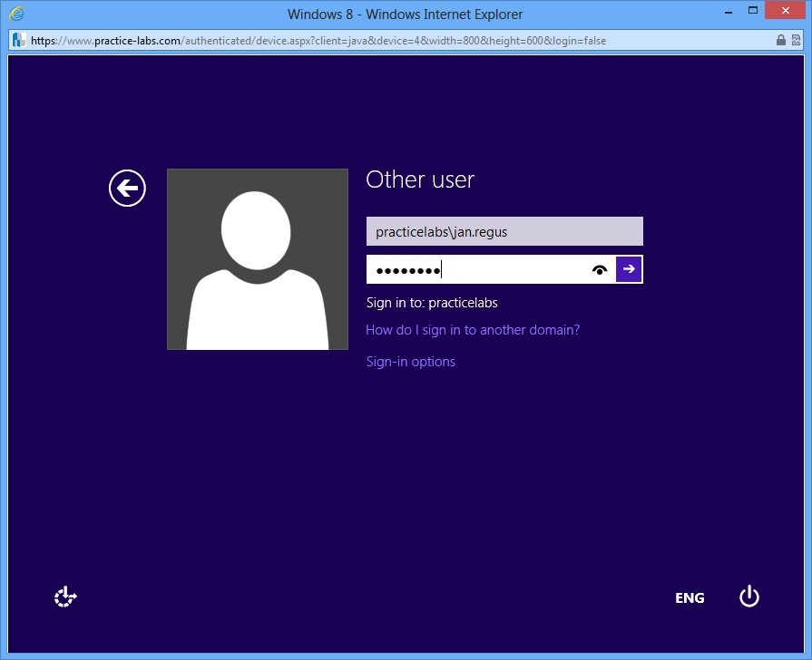812x660 pixels.
Task: Click inside the password entry field
Action: (x=481, y=268)
